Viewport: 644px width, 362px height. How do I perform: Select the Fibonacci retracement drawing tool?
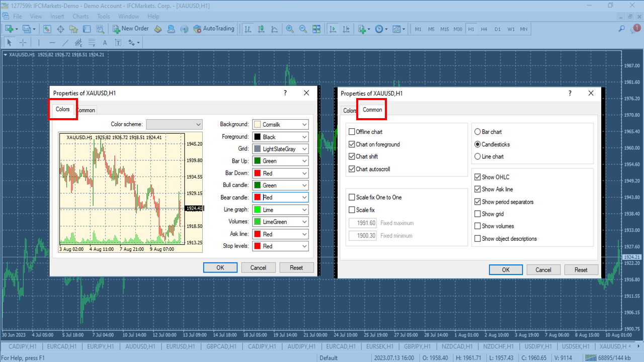pyautogui.click(x=92, y=42)
